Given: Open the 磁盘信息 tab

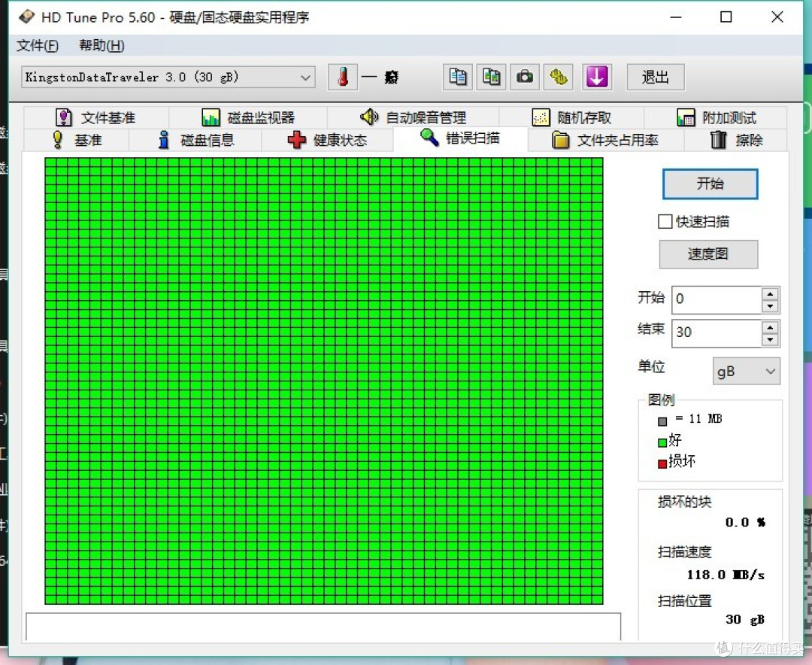Looking at the screenshot, I should pyautogui.click(x=195, y=140).
